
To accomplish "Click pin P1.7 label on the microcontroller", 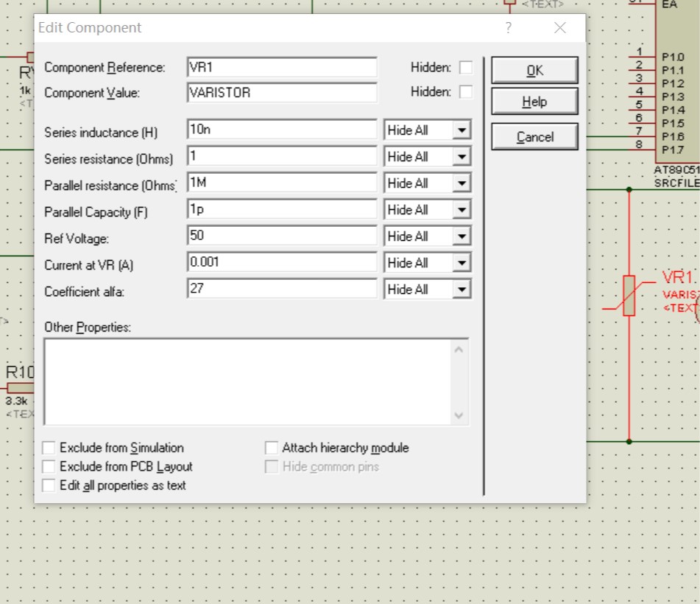I will pos(673,150).
